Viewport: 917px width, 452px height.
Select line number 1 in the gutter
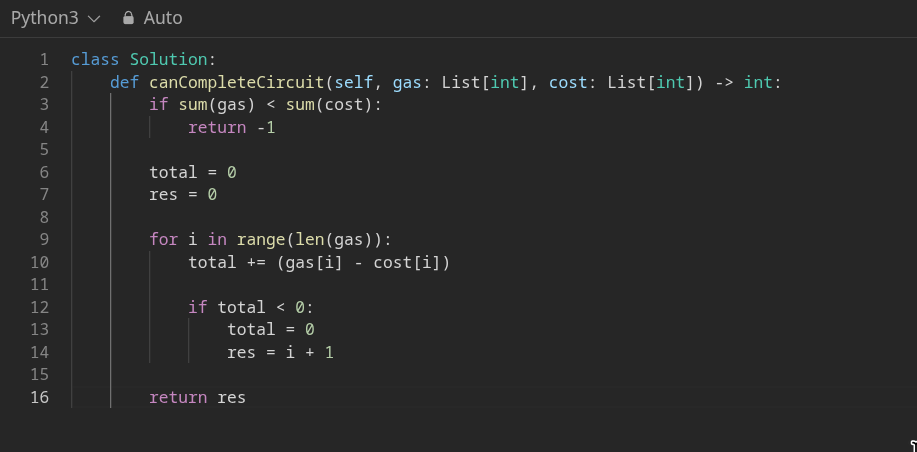tap(44, 60)
